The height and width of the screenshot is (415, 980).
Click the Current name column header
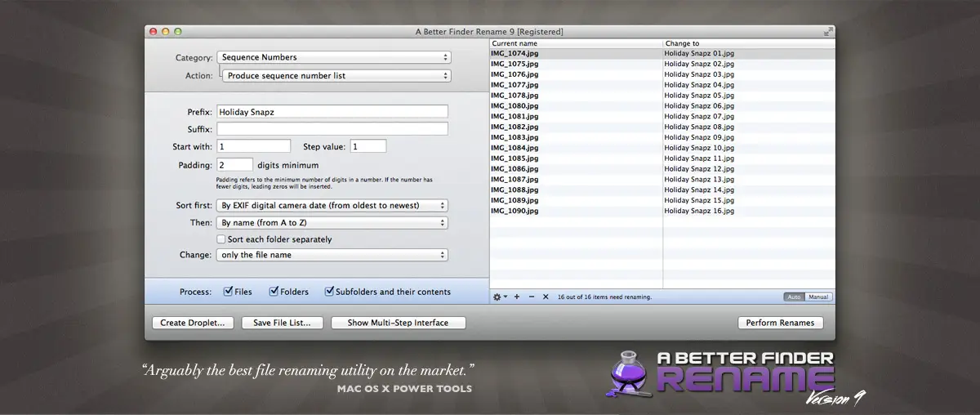576,43
